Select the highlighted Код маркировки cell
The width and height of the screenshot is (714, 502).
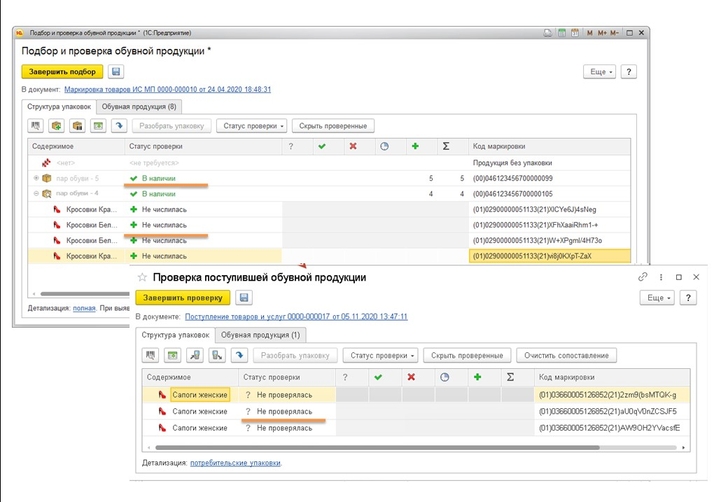point(548,257)
